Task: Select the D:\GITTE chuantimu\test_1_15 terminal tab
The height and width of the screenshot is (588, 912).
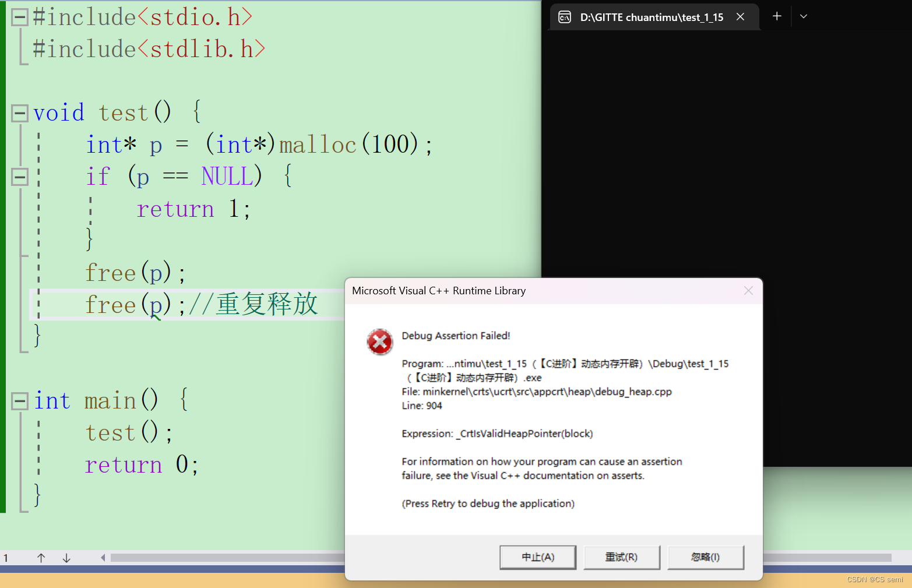Action: pyautogui.click(x=654, y=17)
